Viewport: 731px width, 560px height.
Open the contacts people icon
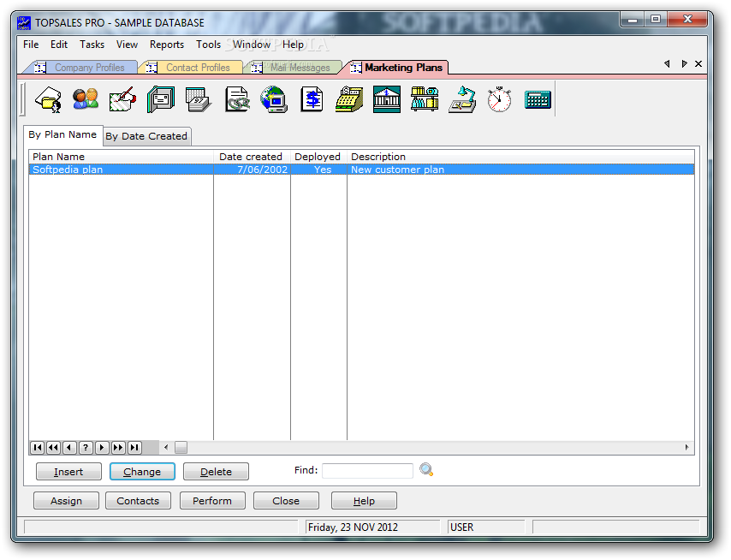(86, 99)
